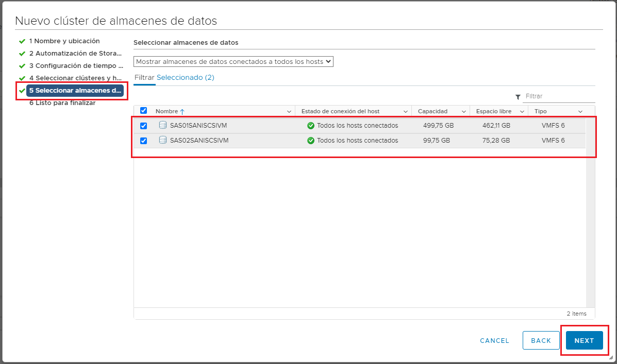The width and height of the screenshot is (617, 364).
Task: Open the datastore host connectivity filter dropdown
Action: click(233, 61)
